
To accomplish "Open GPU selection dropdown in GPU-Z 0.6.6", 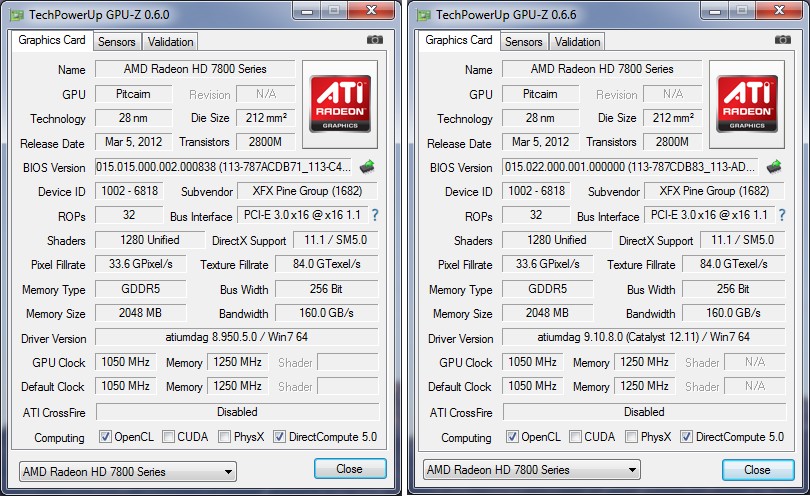I will pyautogui.click(x=532, y=470).
